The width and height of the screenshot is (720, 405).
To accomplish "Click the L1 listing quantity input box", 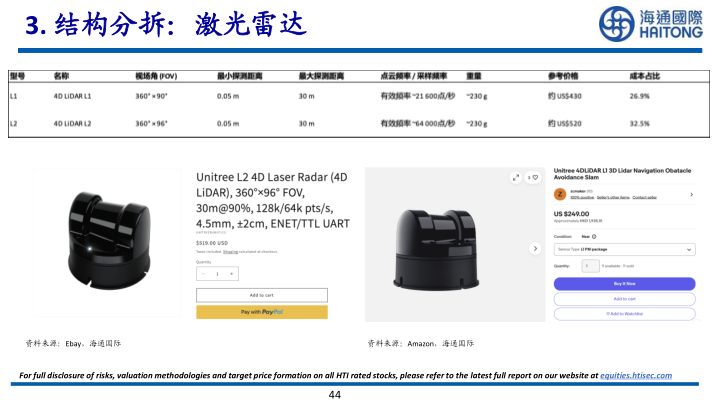I will [x=591, y=266].
